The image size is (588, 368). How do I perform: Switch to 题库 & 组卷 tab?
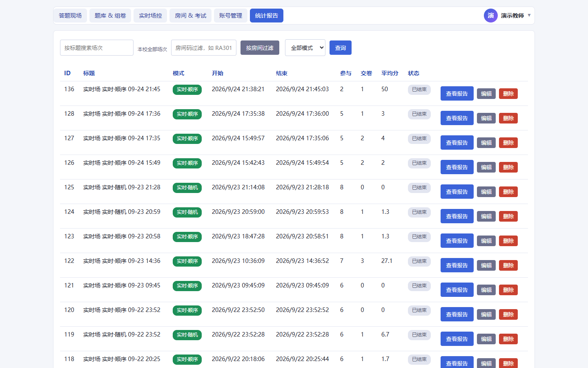point(110,16)
